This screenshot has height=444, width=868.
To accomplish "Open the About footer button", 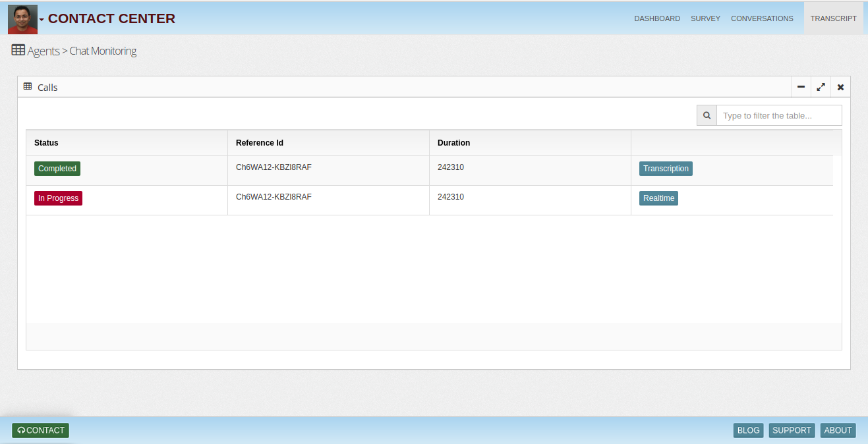I will click(838, 430).
